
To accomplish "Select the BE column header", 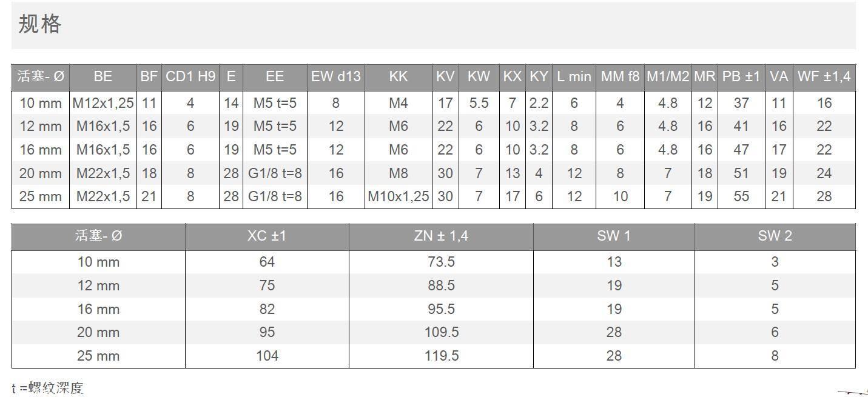I will [103, 76].
